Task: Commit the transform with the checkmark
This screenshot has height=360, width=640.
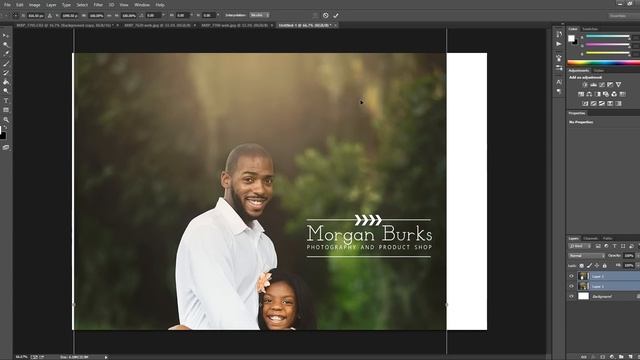Action: pos(336,15)
